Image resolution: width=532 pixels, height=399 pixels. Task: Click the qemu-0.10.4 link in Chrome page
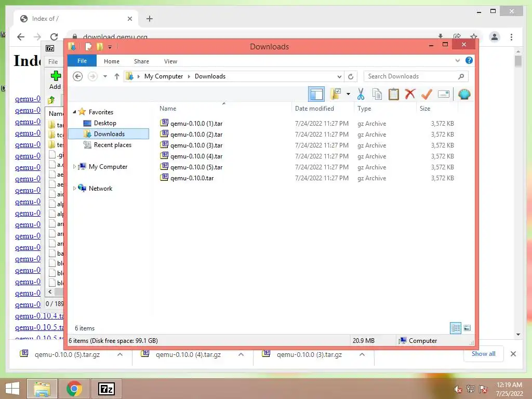click(39, 316)
